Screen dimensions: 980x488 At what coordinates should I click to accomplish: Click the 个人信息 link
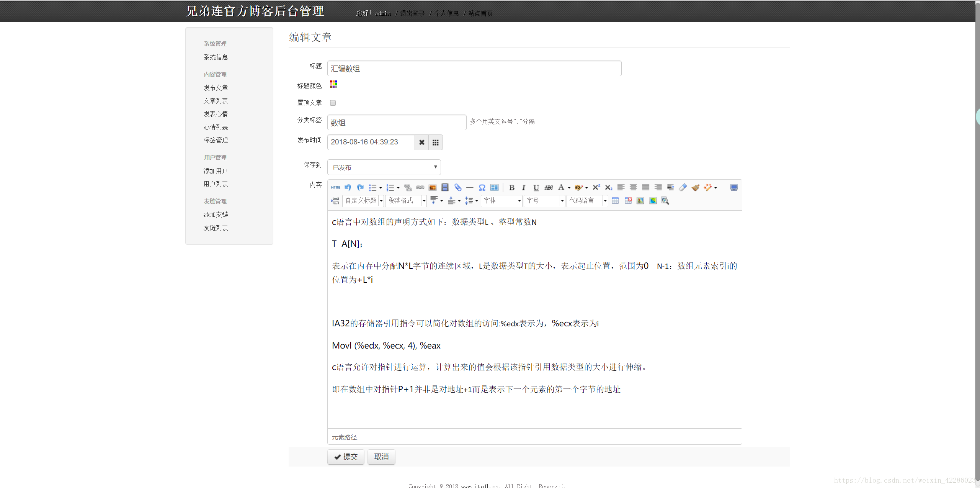[446, 13]
